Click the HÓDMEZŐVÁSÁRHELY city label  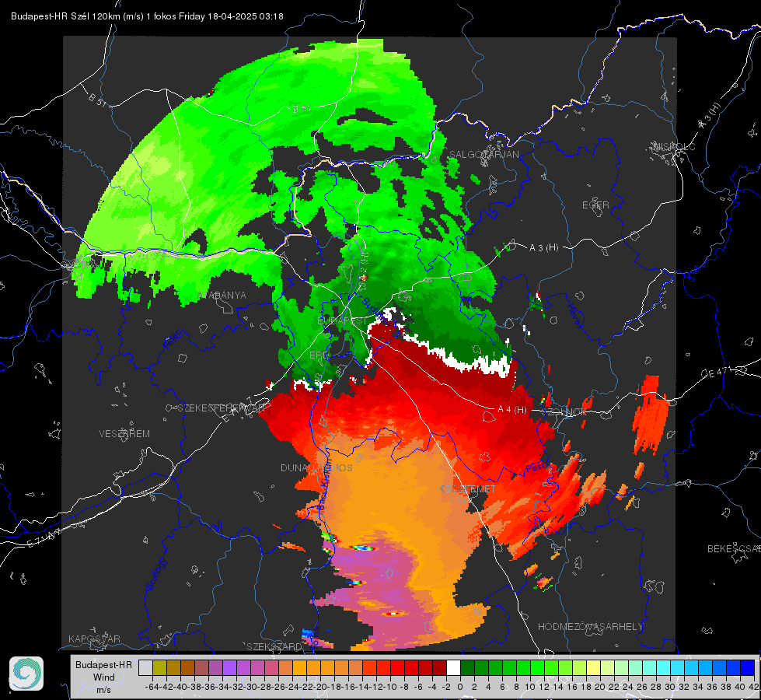click(590, 627)
